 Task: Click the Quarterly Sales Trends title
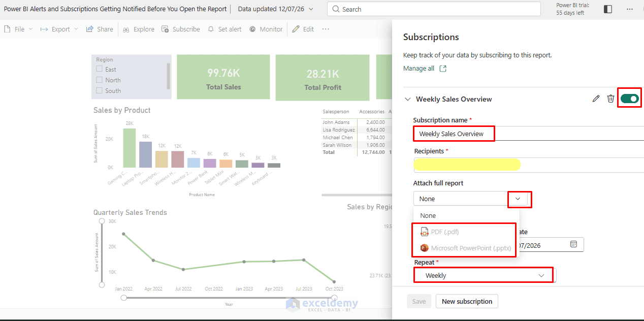pyautogui.click(x=130, y=212)
